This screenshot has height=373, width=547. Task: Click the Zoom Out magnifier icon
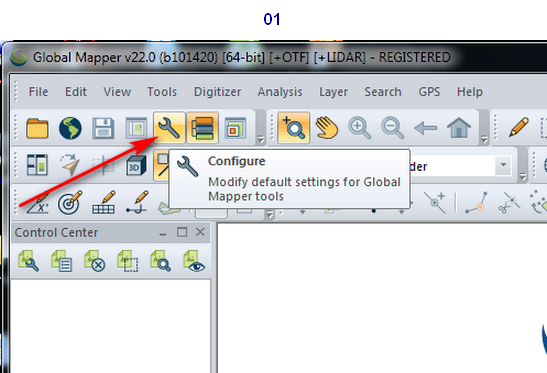[393, 128]
